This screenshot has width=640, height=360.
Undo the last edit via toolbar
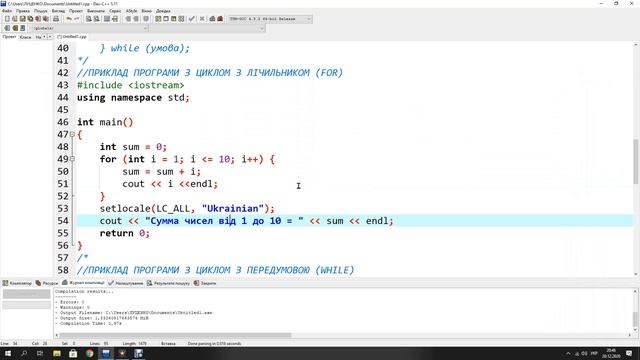(69, 19)
